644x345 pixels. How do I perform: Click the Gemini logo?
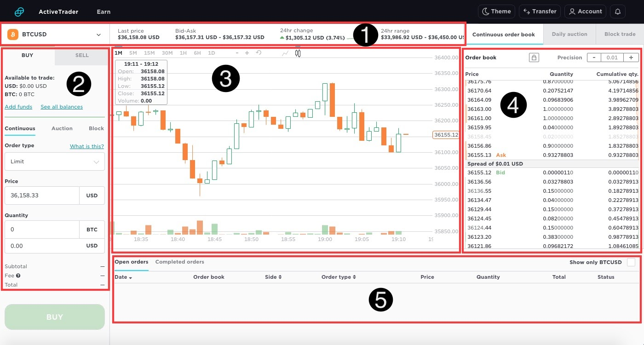click(x=19, y=11)
